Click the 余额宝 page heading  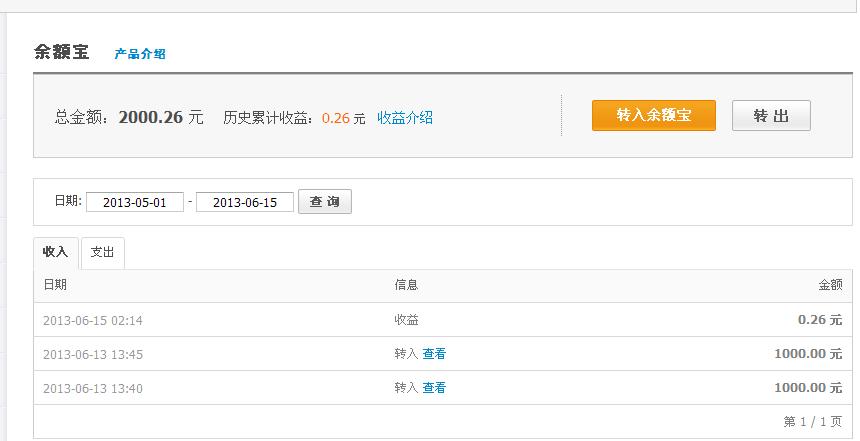pos(62,53)
